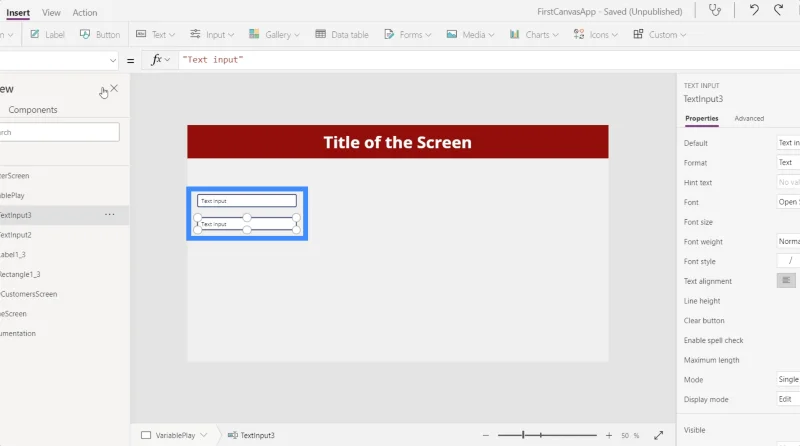Click the upper text input on canvas
This screenshot has height=446, width=800.
[x=247, y=201]
